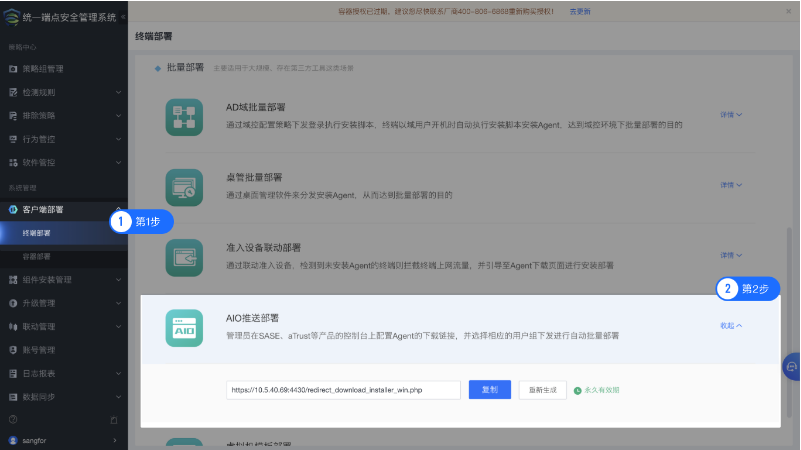Image resolution: width=801 pixels, height=450 pixels.
Task: Collapse the sidebar with the double-arrow icon
Action: pyautogui.click(x=122, y=18)
